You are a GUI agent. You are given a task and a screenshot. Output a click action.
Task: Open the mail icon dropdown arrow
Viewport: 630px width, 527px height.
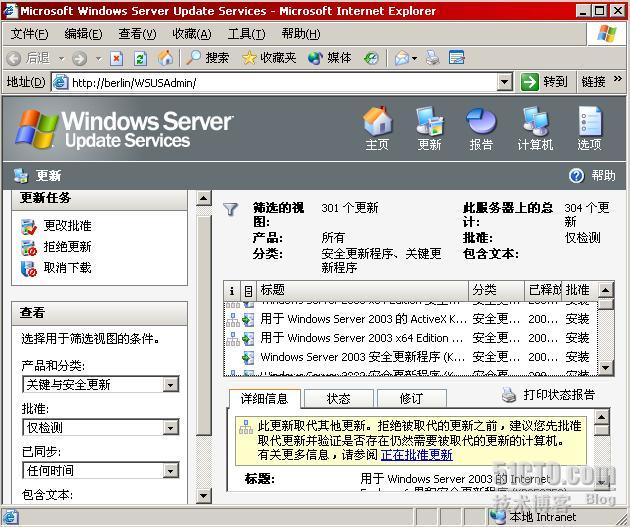(x=414, y=59)
